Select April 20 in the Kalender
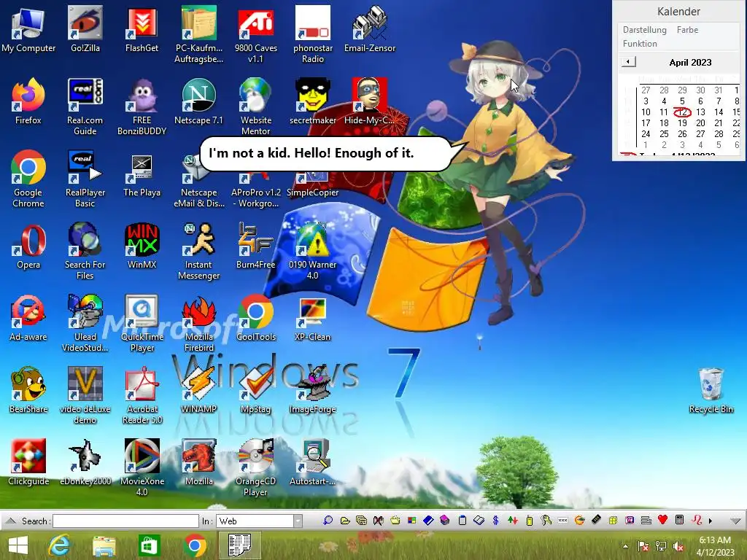Viewport: 747px width, 560px height. tap(700, 122)
